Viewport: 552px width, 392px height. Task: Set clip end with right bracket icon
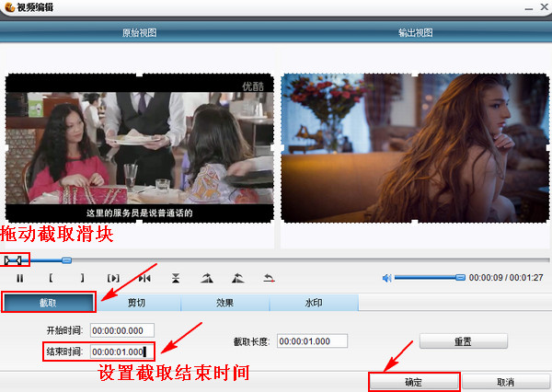coord(82,278)
